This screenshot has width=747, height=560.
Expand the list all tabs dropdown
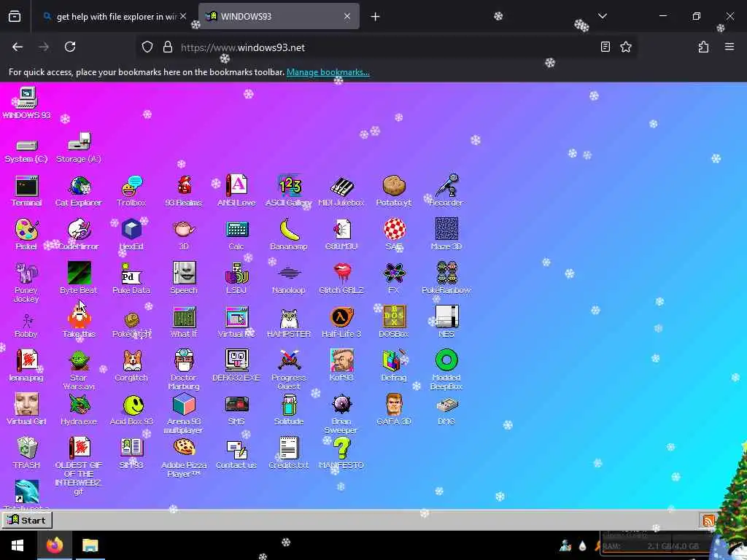(x=603, y=16)
